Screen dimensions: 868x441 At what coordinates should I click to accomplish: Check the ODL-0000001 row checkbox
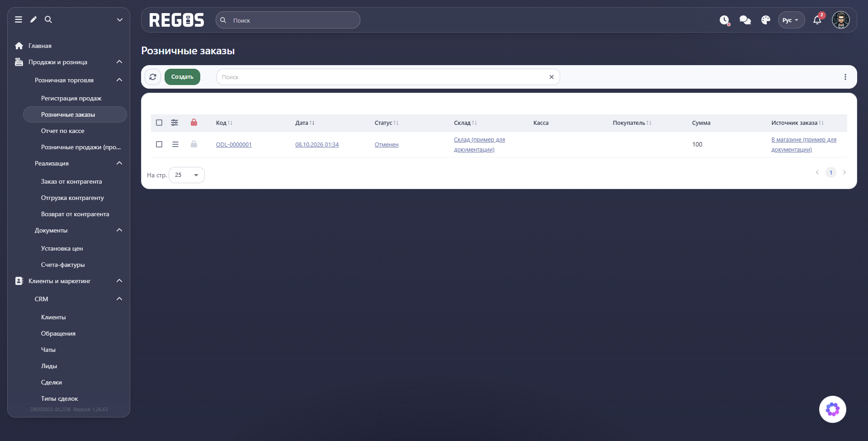point(159,144)
